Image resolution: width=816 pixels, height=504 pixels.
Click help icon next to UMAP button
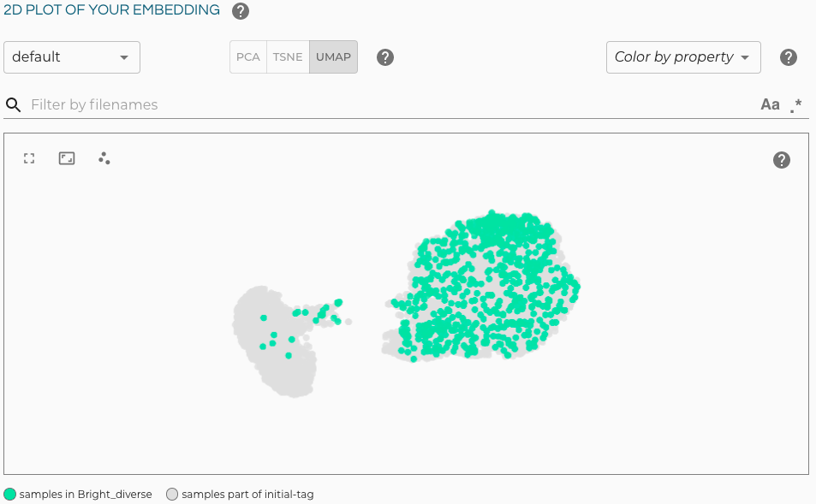coord(385,57)
